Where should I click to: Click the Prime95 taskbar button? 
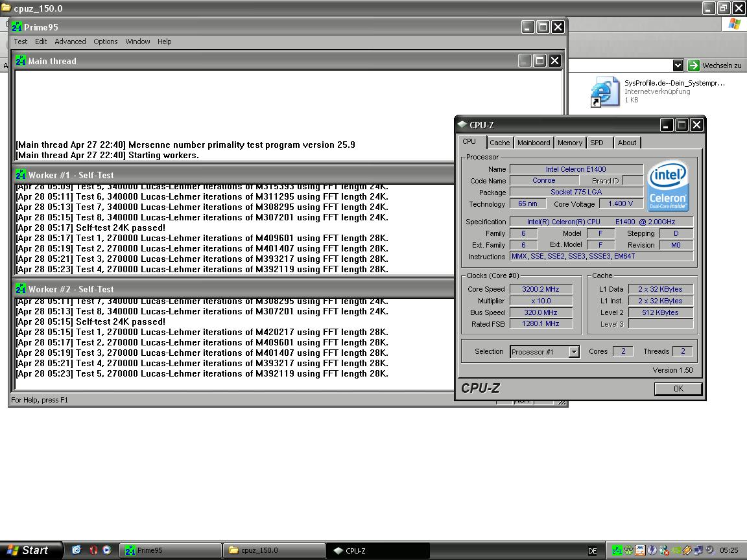[170, 550]
